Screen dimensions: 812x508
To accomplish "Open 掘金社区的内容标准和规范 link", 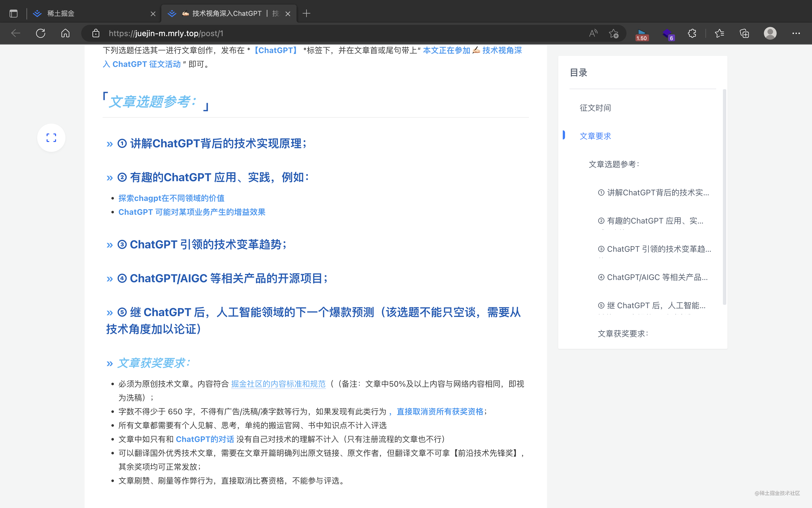I will pyautogui.click(x=278, y=384).
